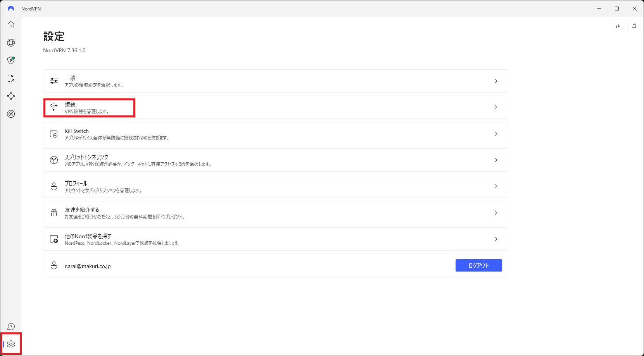Click description アプリの環境設定を選択します。
This screenshot has height=356, width=644.
tap(94, 85)
